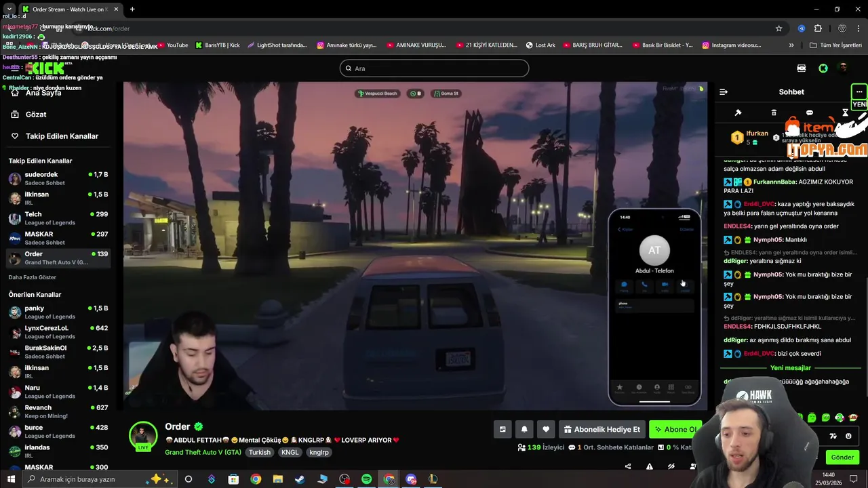Click the KNGL tag under the stream title

(290, 452)
